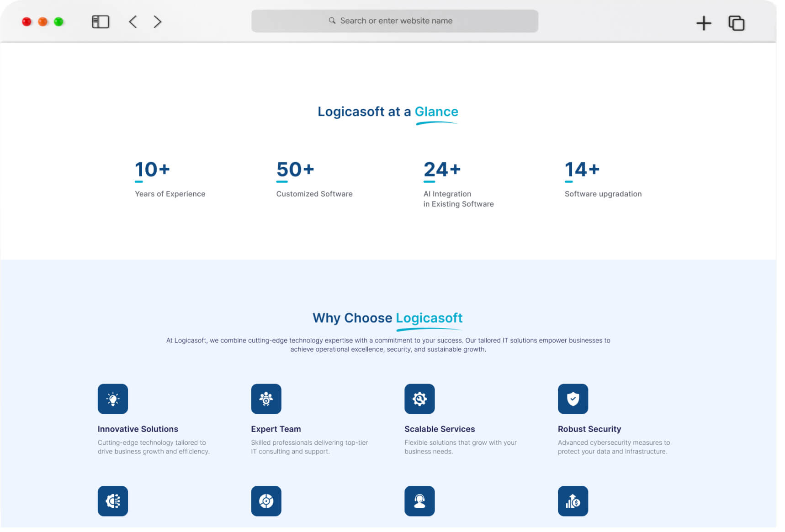Select the Scalable Services gear icon

(x=419, y=399)
